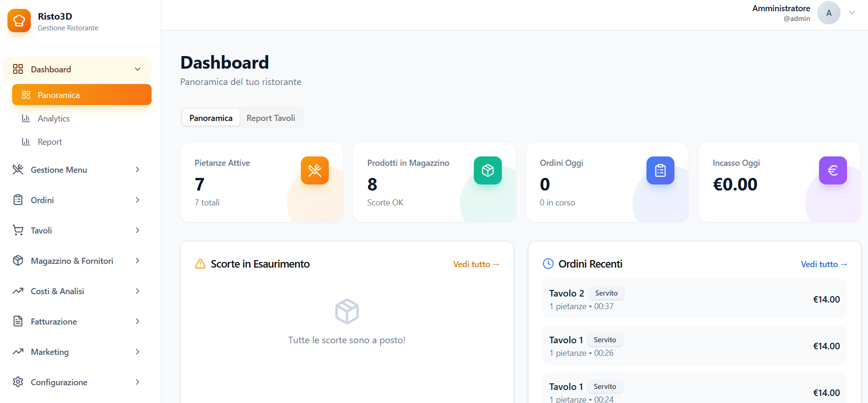Image resolution: width=868 pixels, height=403 pixels.
Task: Click the Configurazione gear icon
Action: pyautogui.click(x=18, y=382)
